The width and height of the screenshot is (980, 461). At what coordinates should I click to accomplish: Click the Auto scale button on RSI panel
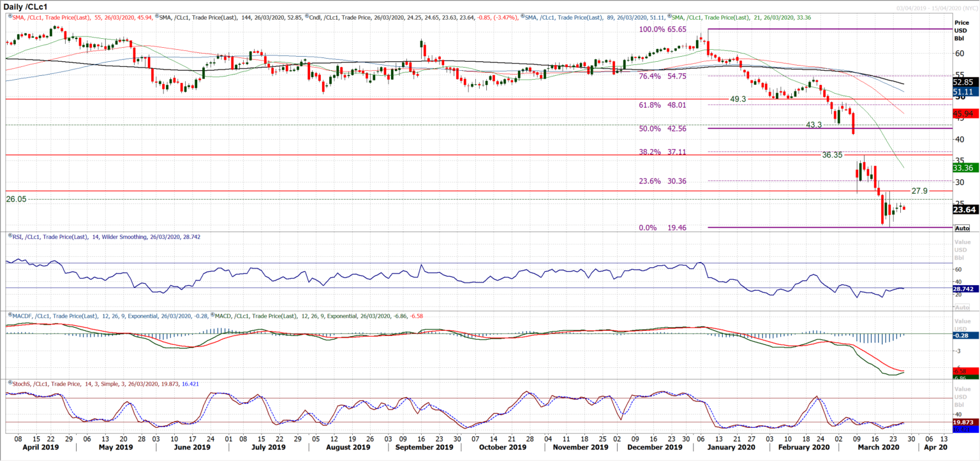click(x=961, y=307)
